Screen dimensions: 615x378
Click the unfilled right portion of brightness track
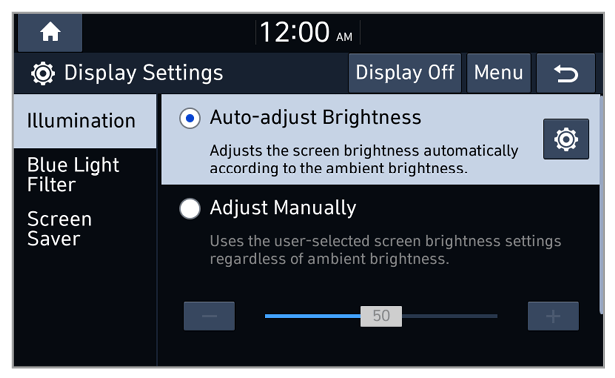[x=450, y=316]
